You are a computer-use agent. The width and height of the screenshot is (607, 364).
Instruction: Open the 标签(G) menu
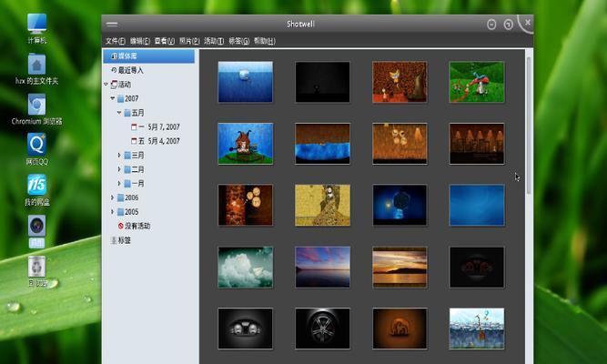238,41
